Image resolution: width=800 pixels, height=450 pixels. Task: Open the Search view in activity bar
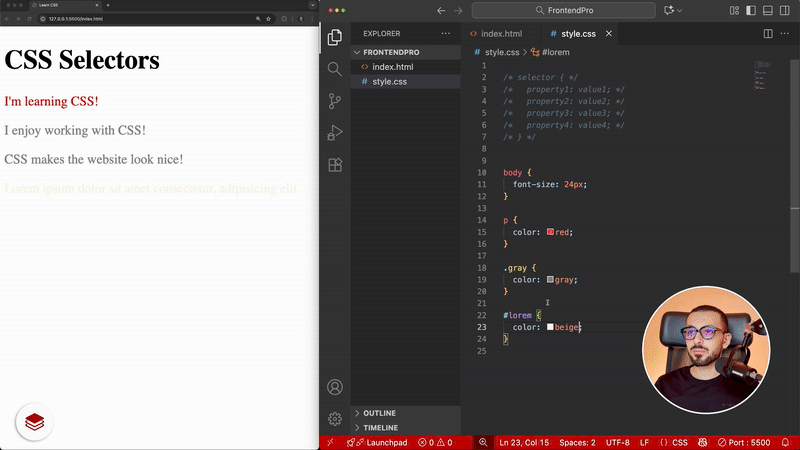point(335,69)
